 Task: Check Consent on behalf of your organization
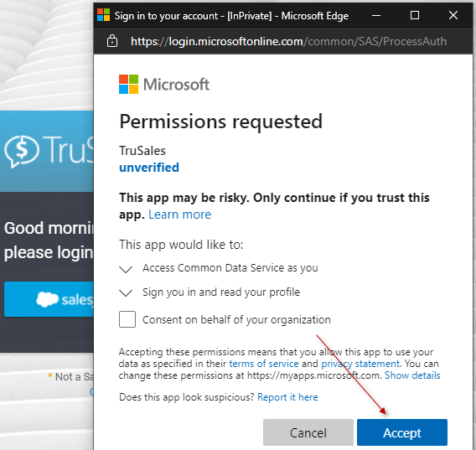click(127, 319)
